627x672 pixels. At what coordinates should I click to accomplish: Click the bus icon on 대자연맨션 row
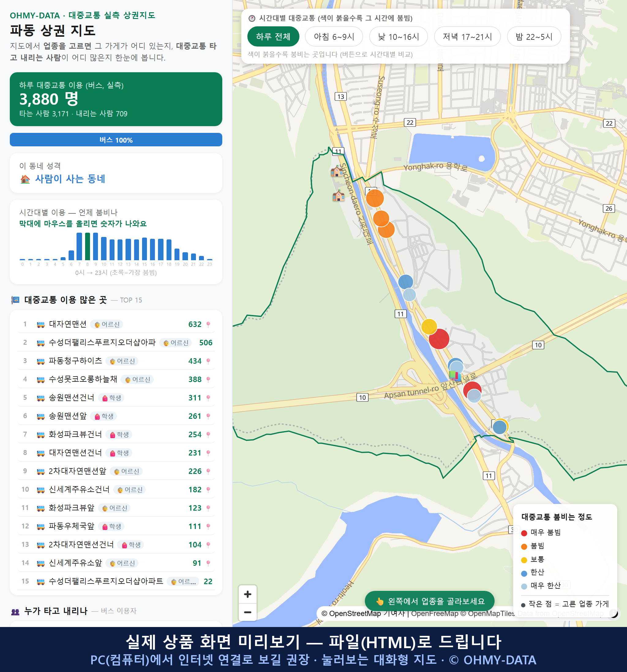(x=40, y=325)
